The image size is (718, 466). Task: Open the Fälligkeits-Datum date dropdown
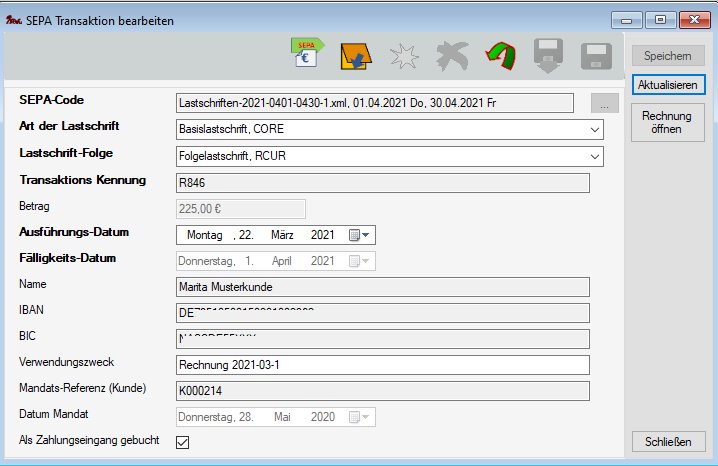click(x=359, y=261)
